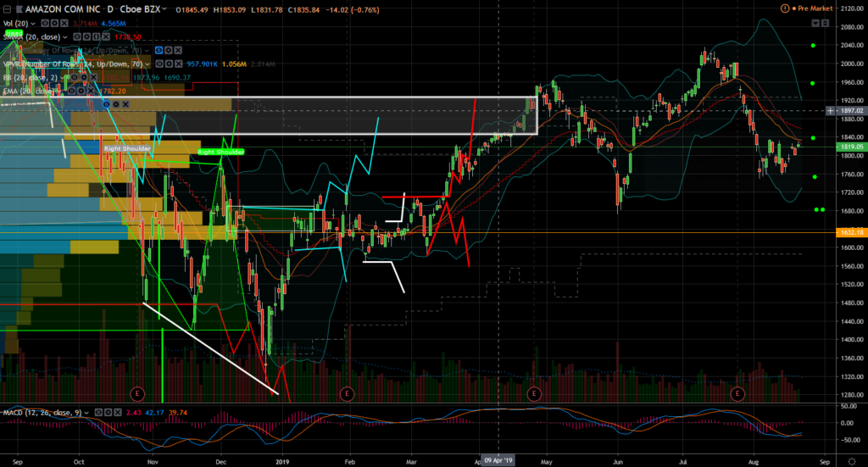Click the pane move-down arrow button

815,23
